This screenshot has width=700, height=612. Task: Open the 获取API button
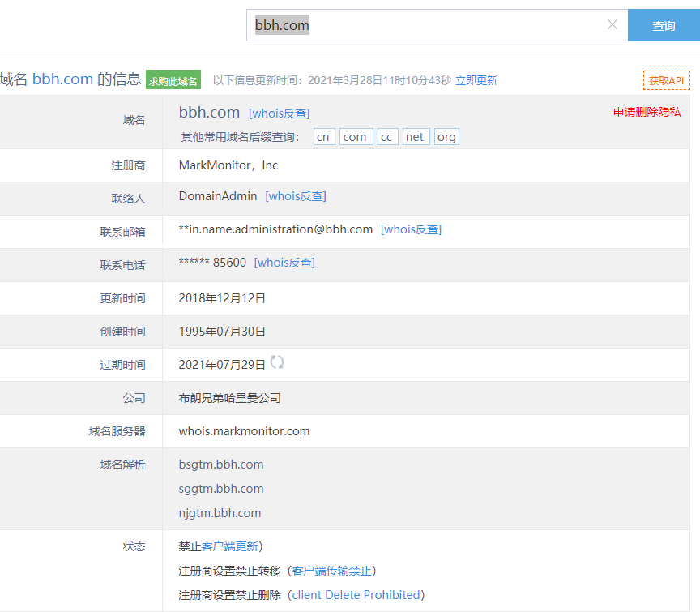click(x=666, y=80)
